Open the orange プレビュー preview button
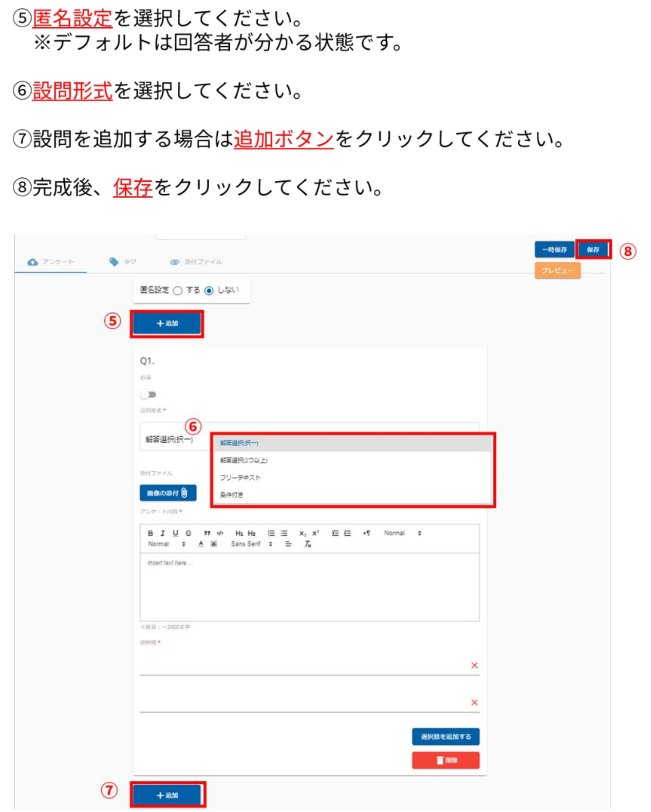The image size is (651, 812). click(557, 270)
